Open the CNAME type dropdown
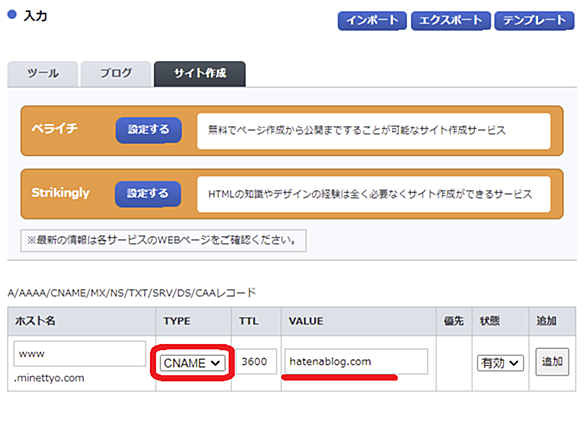The width and height of the screenshot is (586, 426). (192, 363)
